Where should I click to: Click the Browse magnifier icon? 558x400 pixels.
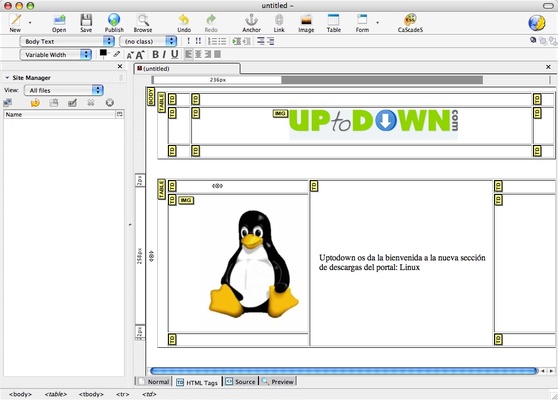click(143, 20)
